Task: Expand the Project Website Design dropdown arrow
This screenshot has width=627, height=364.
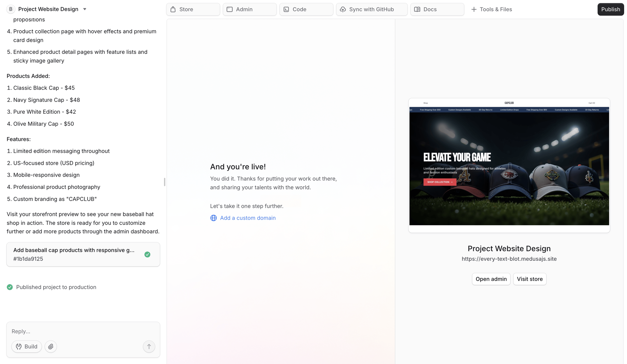Action: [x=85, y=9]
